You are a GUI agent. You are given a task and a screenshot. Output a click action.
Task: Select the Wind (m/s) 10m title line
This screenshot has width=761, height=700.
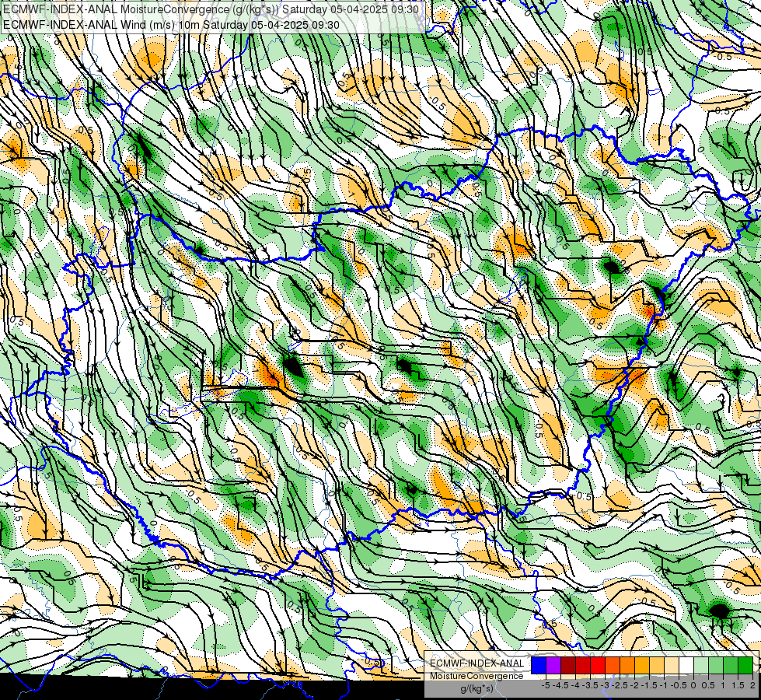pos(171,25)
